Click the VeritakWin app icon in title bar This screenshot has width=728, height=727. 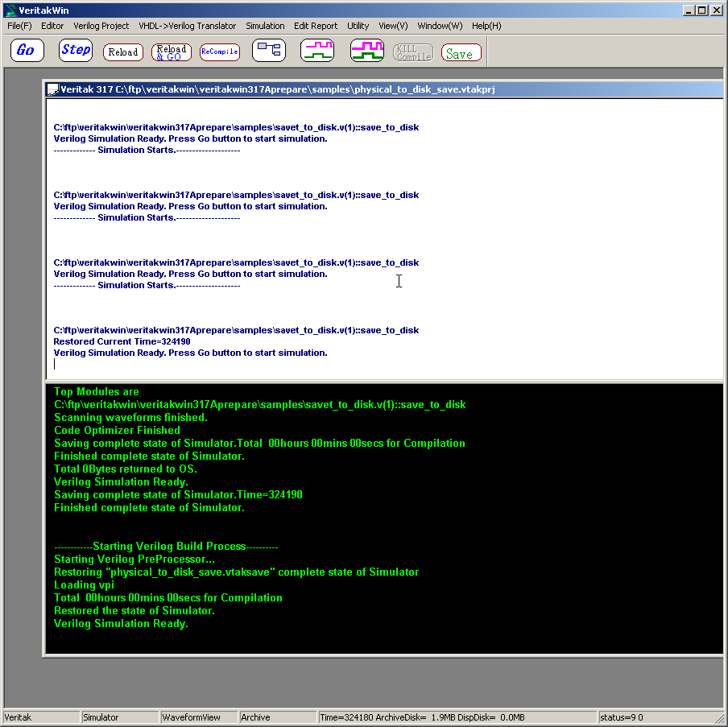(x=10, y=10)
